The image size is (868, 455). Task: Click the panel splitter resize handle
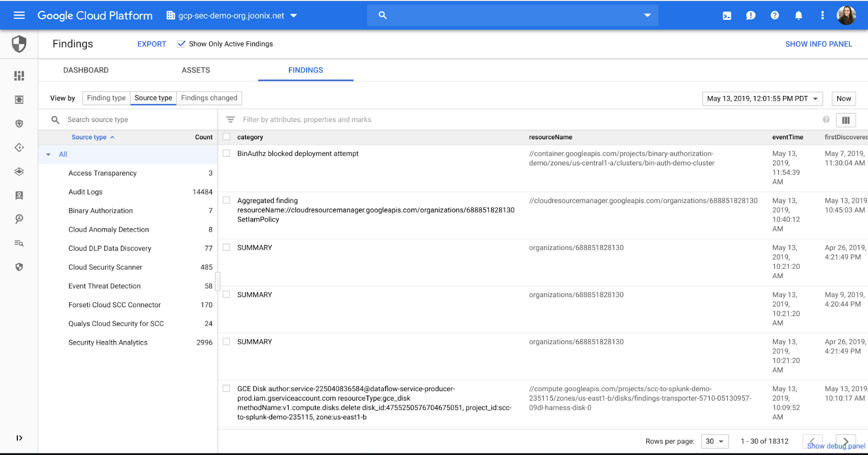[217, 281]
